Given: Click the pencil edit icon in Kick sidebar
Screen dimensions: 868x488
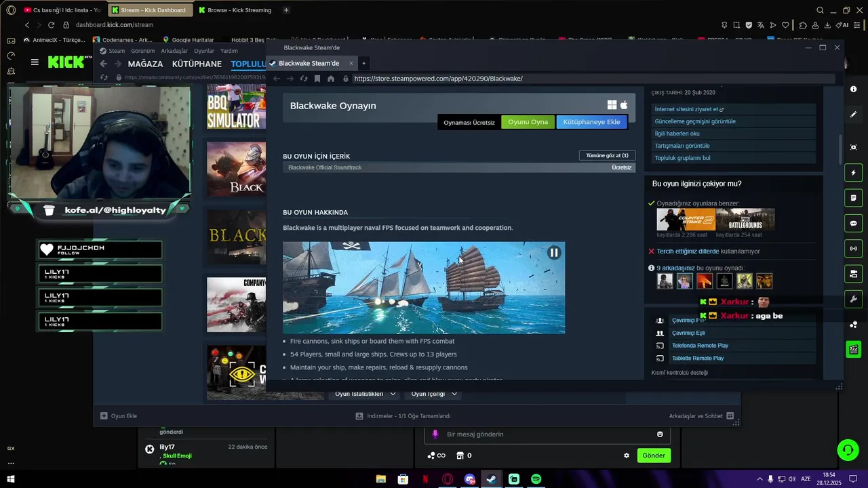Looking at the screenshot, I should (x=853, y=115).
